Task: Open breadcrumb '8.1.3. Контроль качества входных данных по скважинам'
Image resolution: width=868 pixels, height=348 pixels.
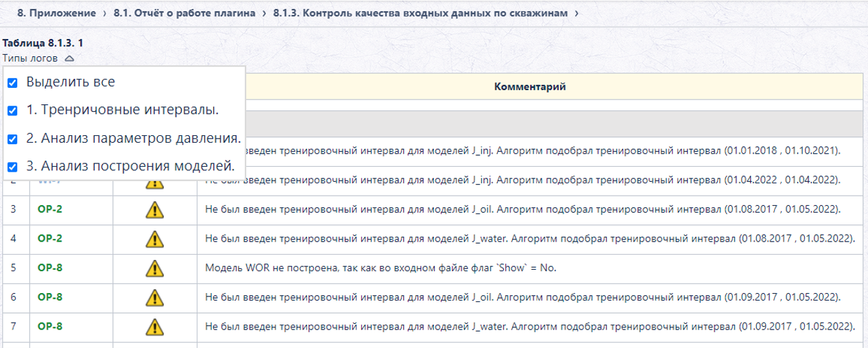Action: click(421, 13)
